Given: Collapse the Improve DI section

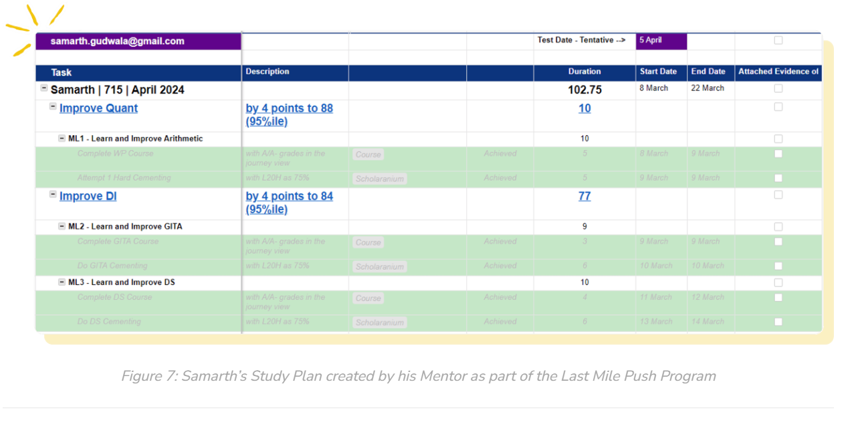Looking at the screenshot, I should (53, 194).
